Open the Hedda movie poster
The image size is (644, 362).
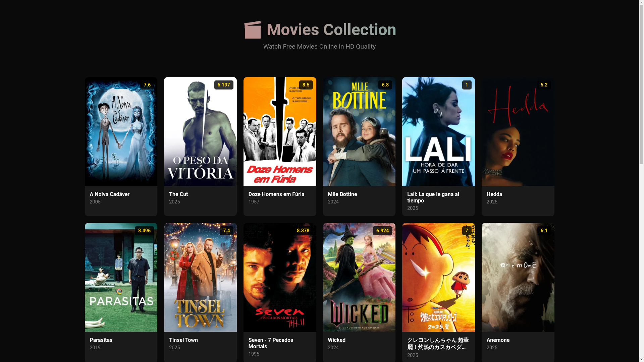(518, 131)
